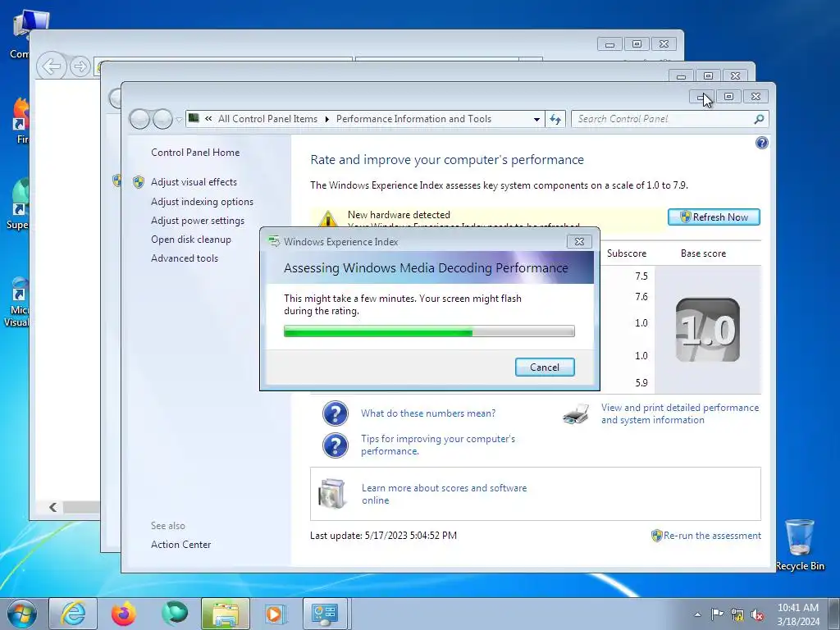Launch Firefox from the taskbar
This screenshot has width=840, height=630.
click(x=124, y=614)
